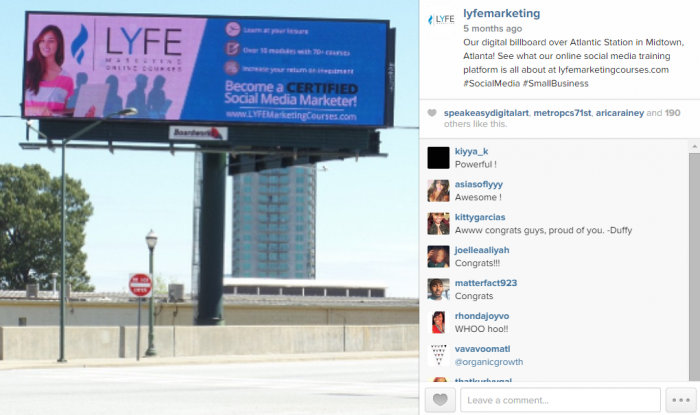Like the post with the heart button

440,399
